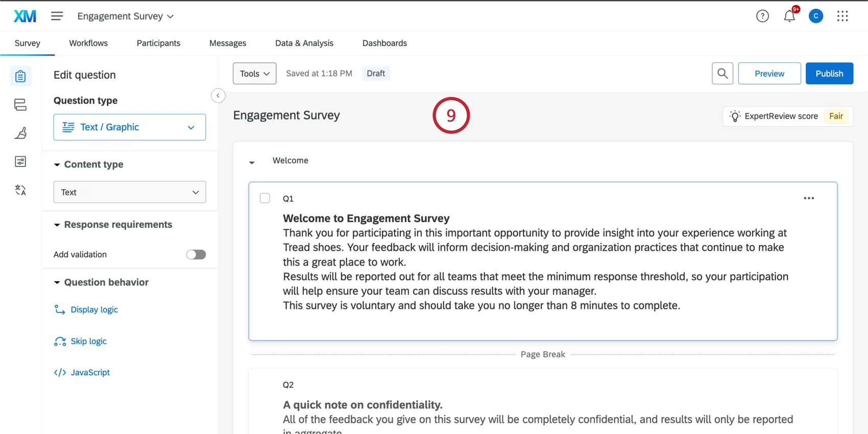The image size is (868, 434).
Task: Click the Publish button
Action: (829, 74)
